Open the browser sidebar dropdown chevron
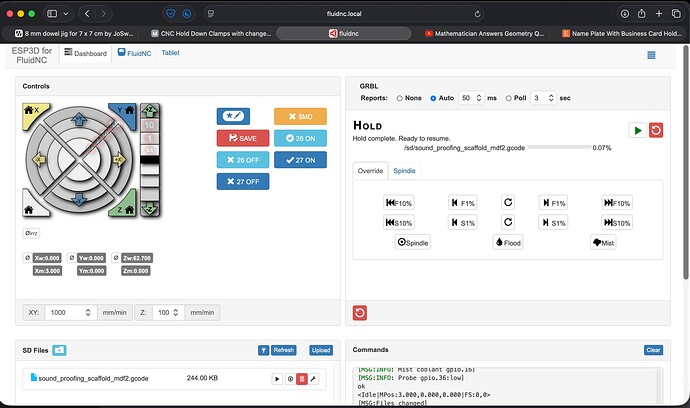 66,14
